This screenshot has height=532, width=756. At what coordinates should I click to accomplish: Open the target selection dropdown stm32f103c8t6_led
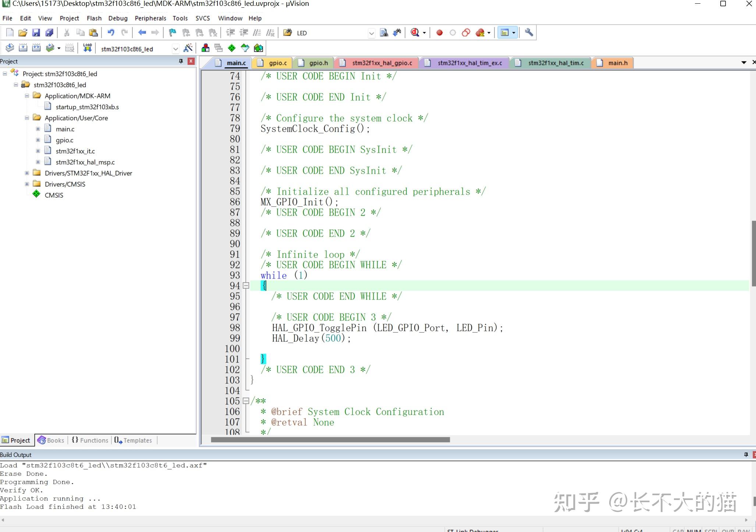pyautogui.click(x=175, y=49)
